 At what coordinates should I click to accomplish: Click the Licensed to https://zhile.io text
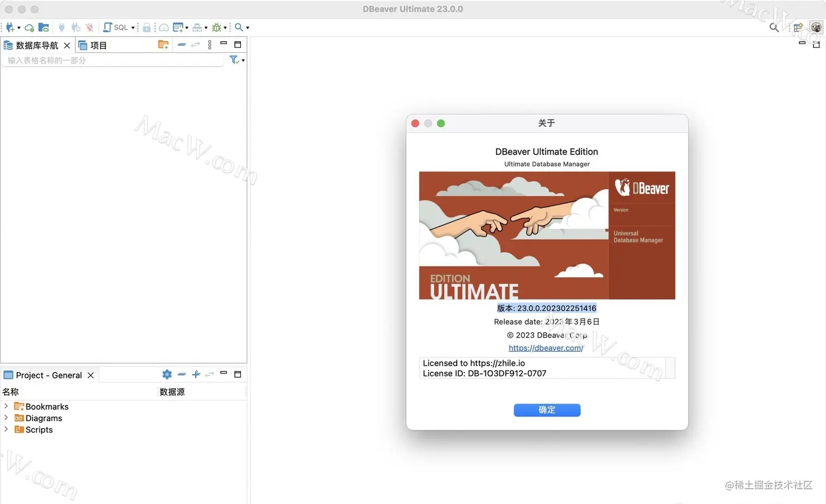[474, 363]
